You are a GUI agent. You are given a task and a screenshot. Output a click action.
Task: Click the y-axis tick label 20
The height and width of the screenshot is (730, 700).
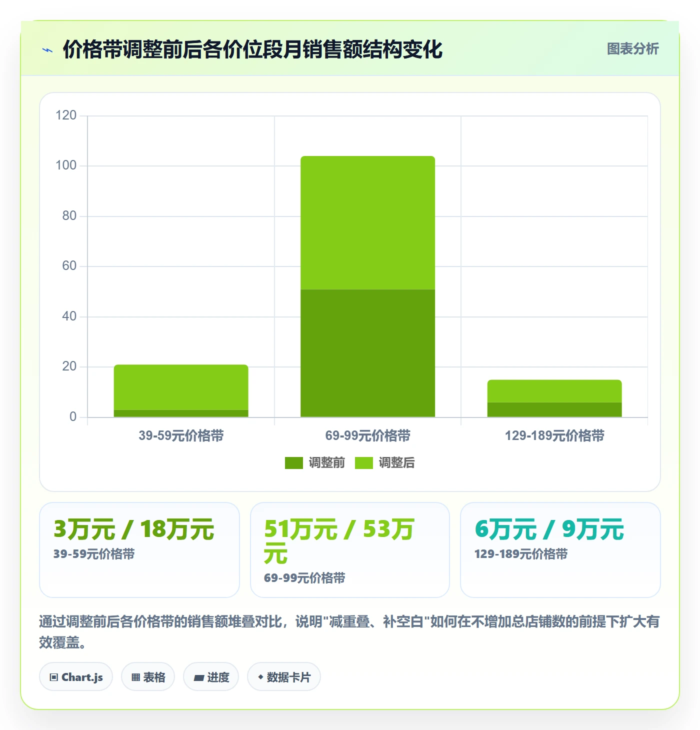point(69,366)
